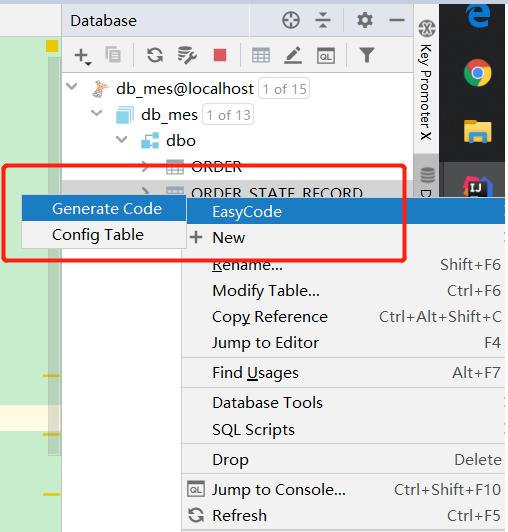
Task: Collapse the db_mes@localhost tree node
Action: (72, 87)
